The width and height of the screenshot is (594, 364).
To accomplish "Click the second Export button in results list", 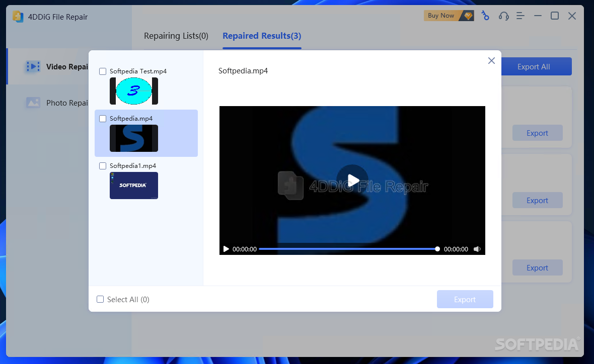I will click(537, 200).
